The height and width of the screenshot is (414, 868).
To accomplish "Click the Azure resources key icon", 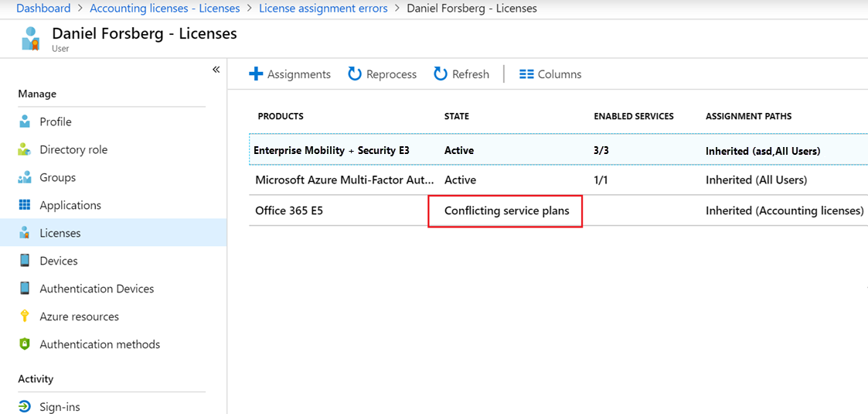I will pyautogui.click(x=25, y=316).
